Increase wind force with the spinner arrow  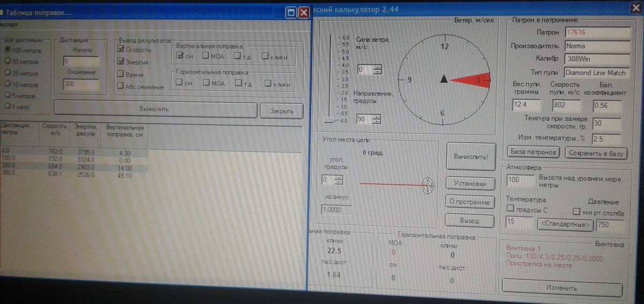pyautogui.click(x=378, y=67)
